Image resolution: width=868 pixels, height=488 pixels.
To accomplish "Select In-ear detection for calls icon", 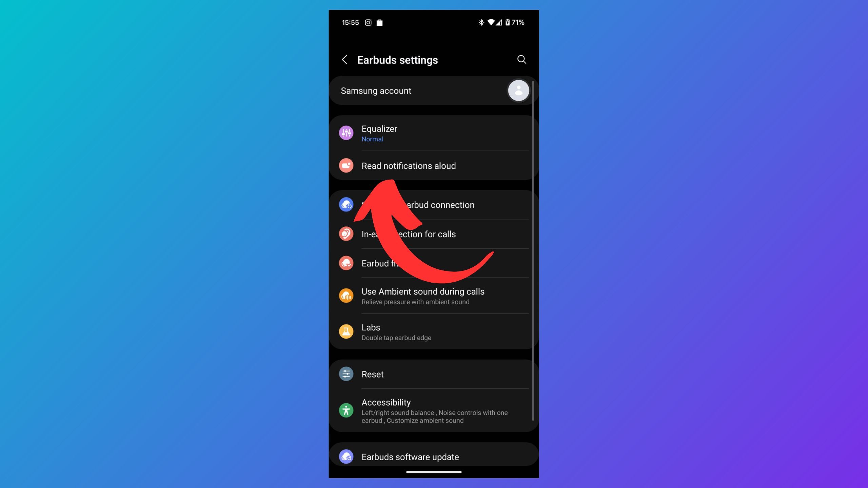I will click(x=346, y=233).
